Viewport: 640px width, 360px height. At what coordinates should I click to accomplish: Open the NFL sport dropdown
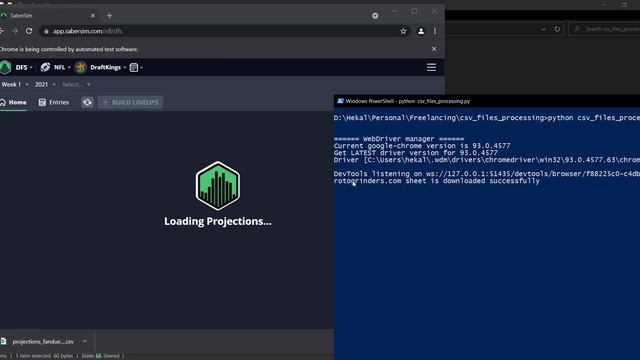[x=62, y=67]
